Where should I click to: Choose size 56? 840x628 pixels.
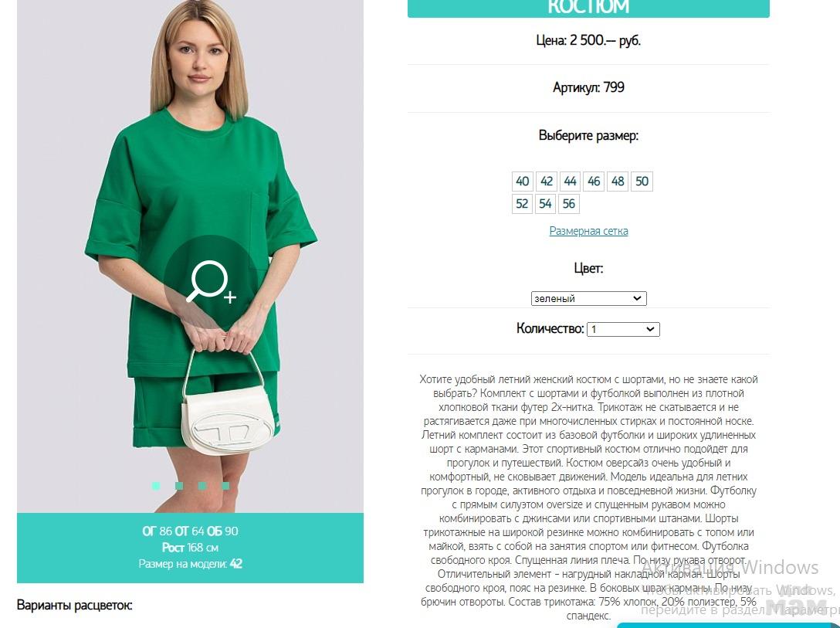(x=569, y=204)
